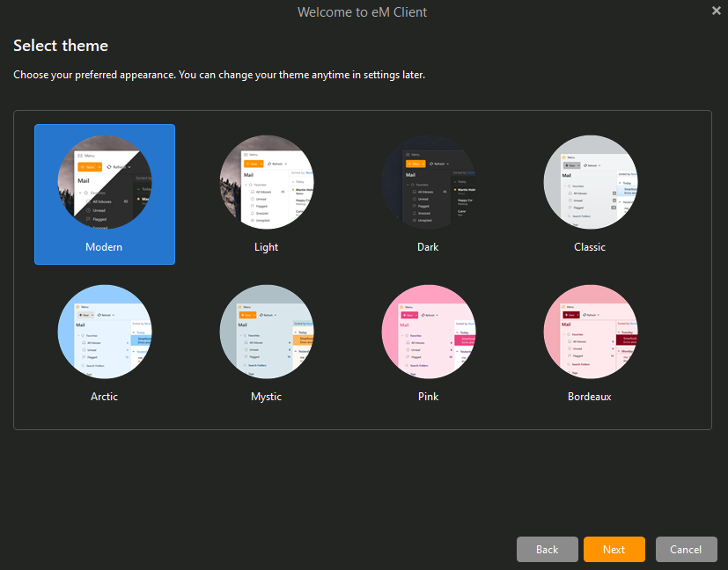
Task: Select the Modern theme thumbnail
Action: point(104,182)
